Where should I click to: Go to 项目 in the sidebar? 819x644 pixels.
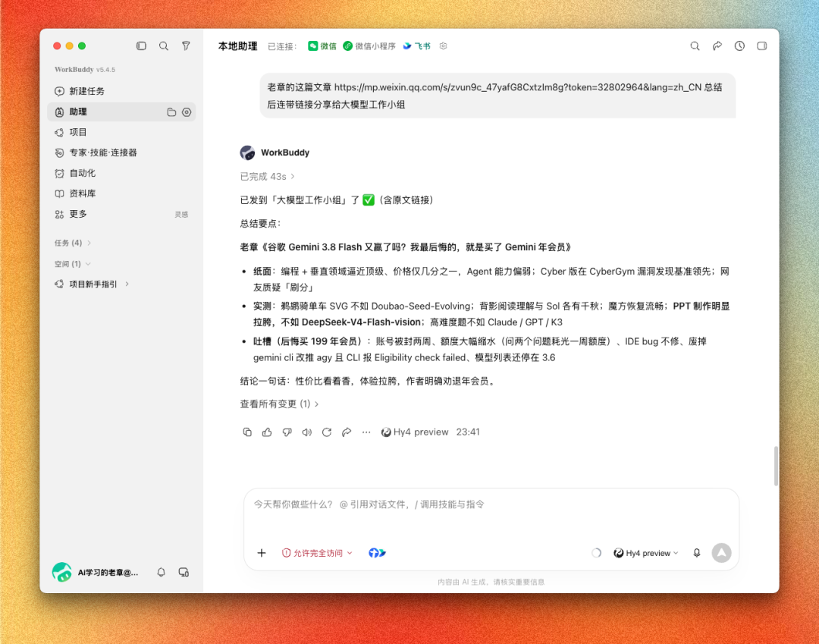121,132
